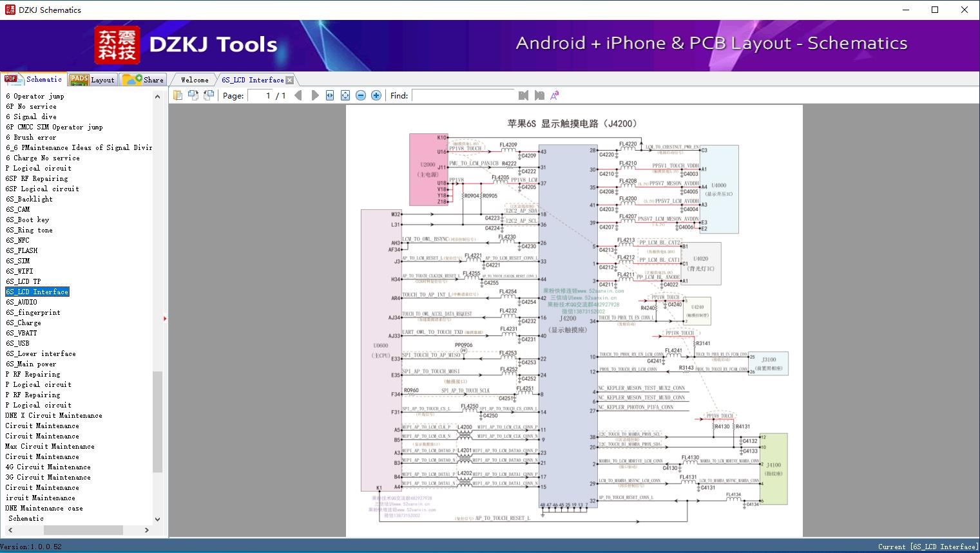Click the fit width icon
This screenshot has height=553, width=980.
(x=330, y=95)
